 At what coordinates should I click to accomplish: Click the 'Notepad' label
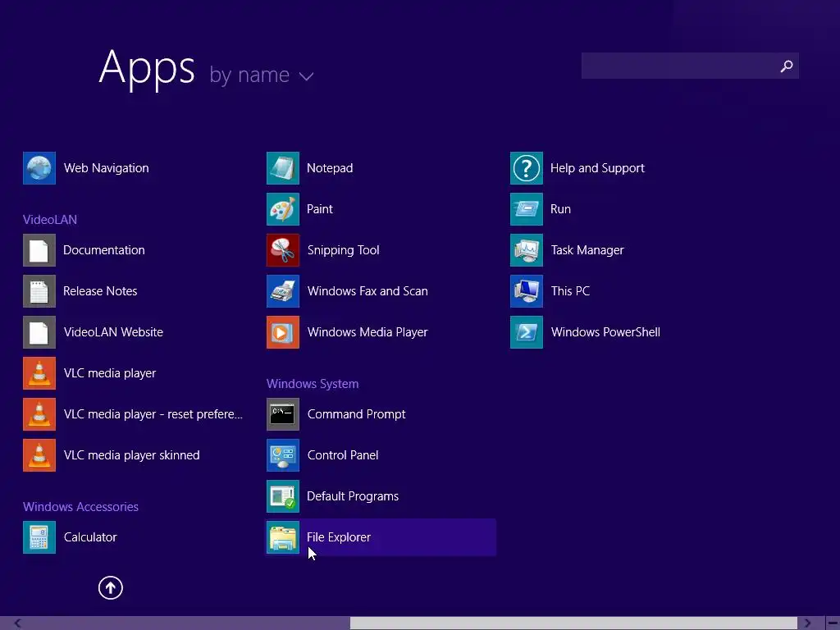coord(330,168)
